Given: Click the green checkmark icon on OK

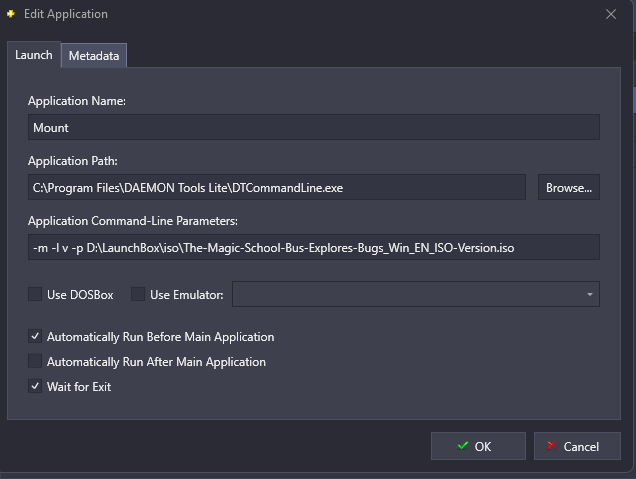Looking at the screenshot, I should coord(463,446).
